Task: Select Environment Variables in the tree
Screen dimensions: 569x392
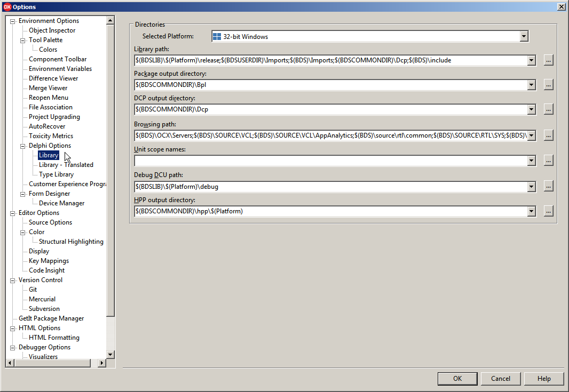Action: [x=60, y=69]
